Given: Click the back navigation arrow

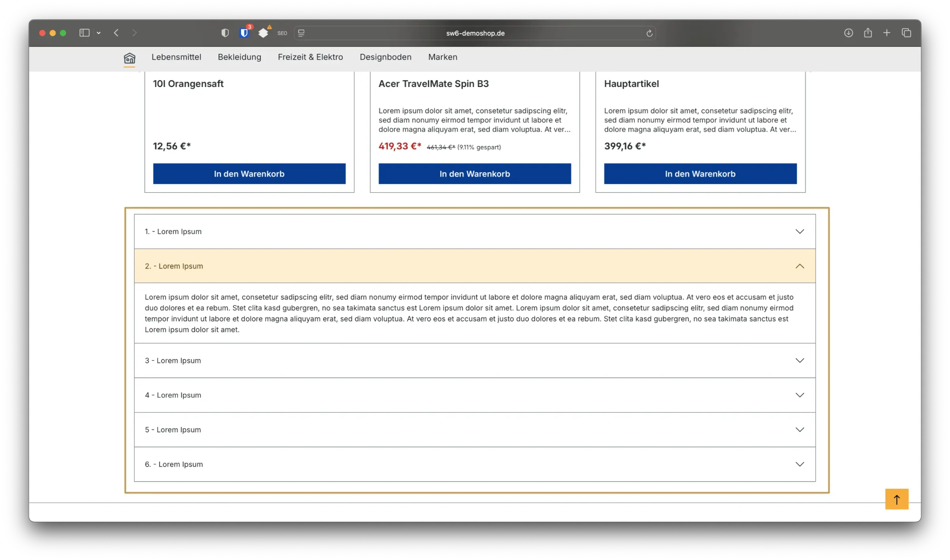Looking at the screenshot, I should pyautogui.click(x=116, y=33).
